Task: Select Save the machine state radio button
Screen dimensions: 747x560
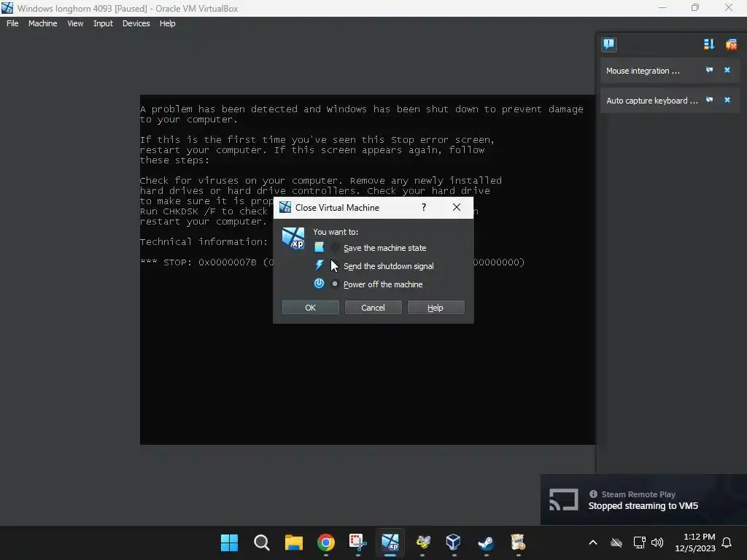Action: click(335, 248)
